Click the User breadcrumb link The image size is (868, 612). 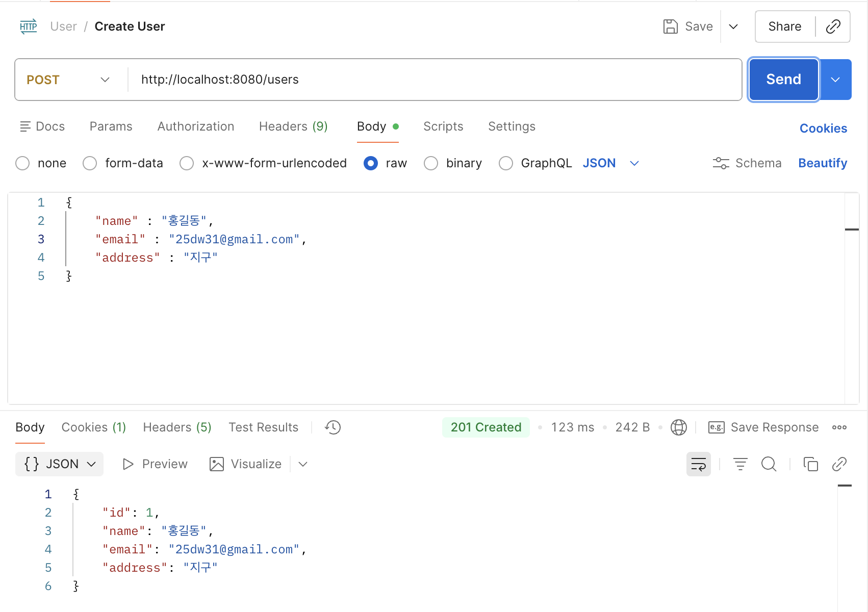(64, 27)
